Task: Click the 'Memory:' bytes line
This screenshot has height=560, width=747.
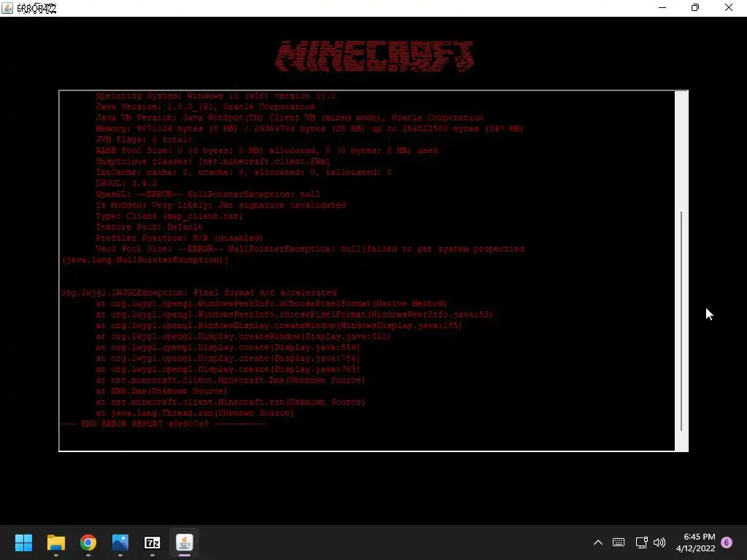Action: [309, 128]
